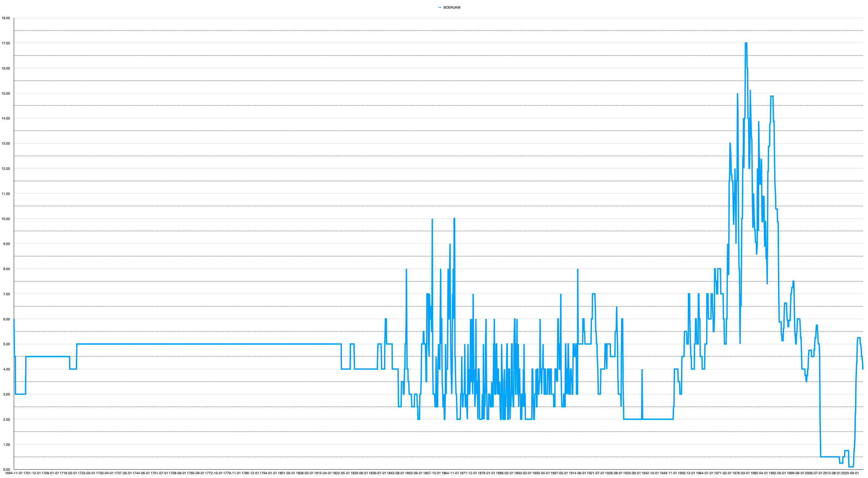Viewport: 868px width, 478px height.
Task: Click the 17.00 peak of the line
Action: 746,43
